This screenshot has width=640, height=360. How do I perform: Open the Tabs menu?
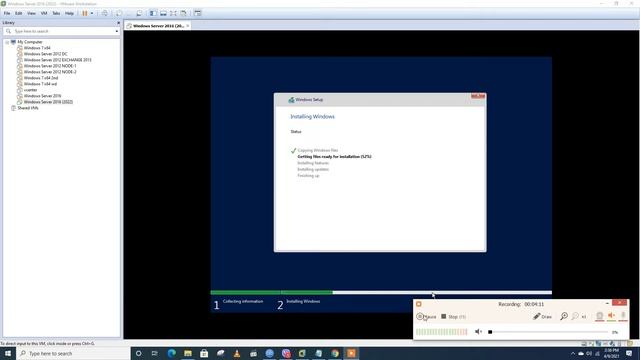click(56, 13)
